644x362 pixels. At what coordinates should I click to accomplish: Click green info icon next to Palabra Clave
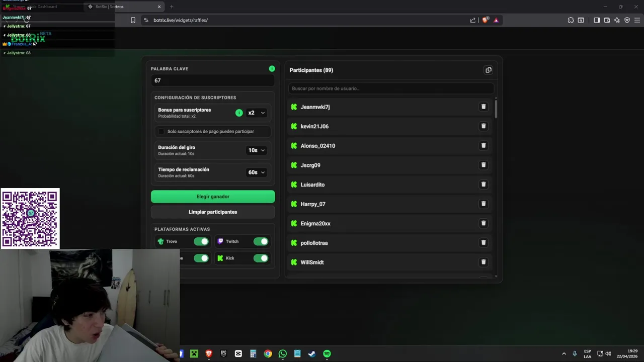click(x=272, y=68)
